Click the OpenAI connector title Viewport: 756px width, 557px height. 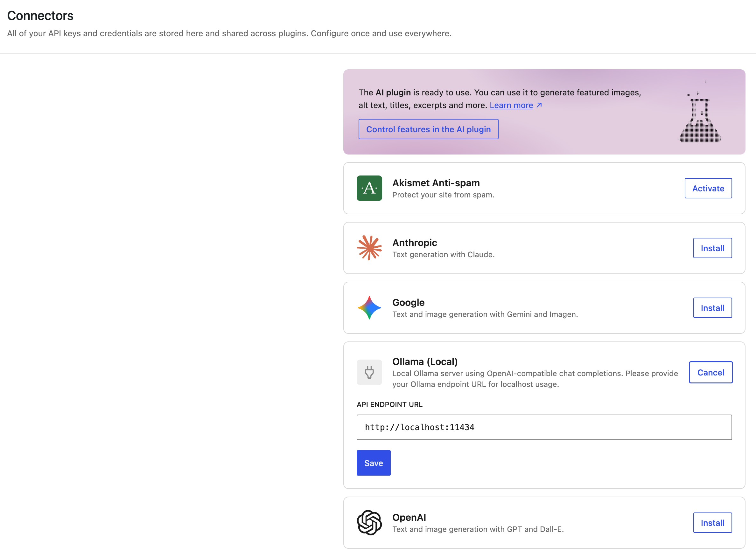[409, 517]
